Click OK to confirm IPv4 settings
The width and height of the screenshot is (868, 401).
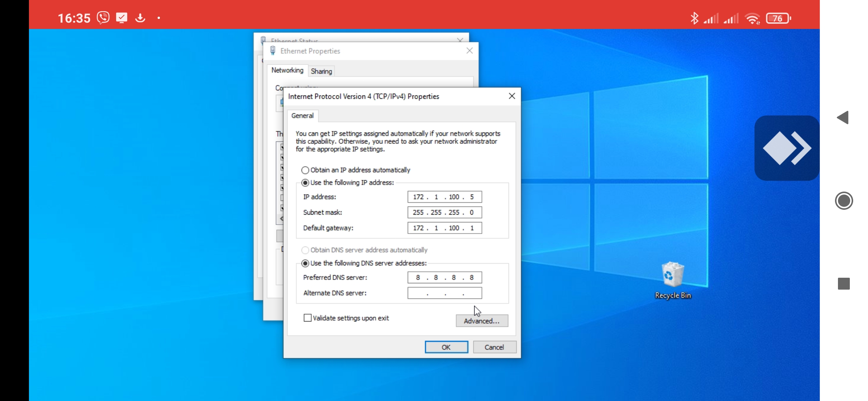[x=446, y=347]
